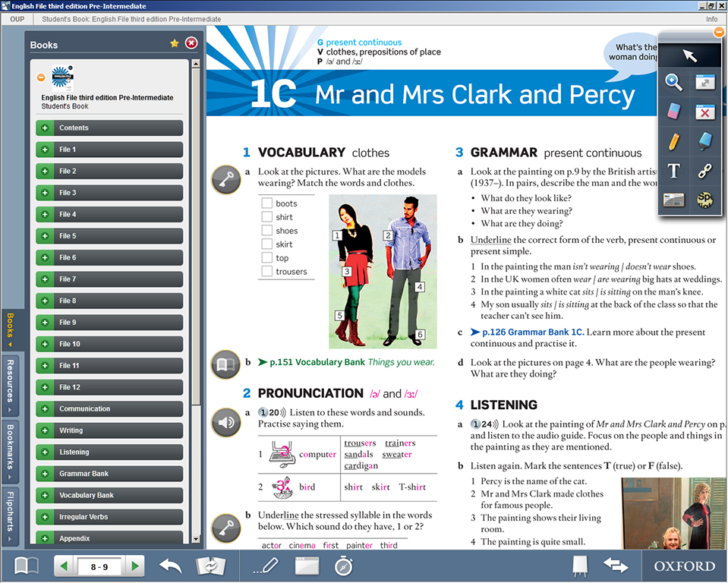Collapse the English File book entry
Image resolution: width=728 pixels, height=583 pixels.
pos(41,77)
